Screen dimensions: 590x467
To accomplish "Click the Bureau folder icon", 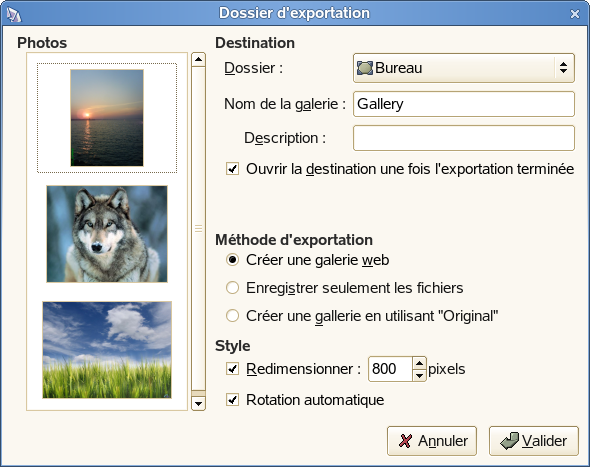I will [365, 68].
